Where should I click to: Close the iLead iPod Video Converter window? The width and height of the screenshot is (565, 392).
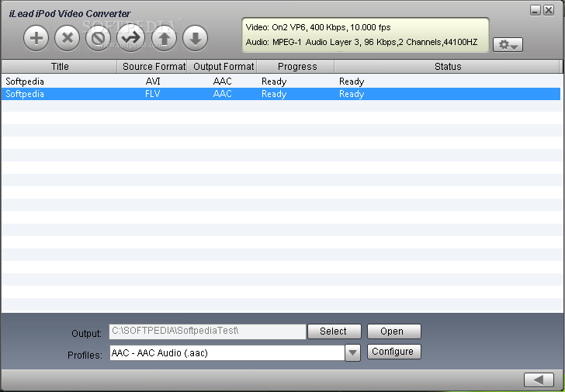(549, 10)
